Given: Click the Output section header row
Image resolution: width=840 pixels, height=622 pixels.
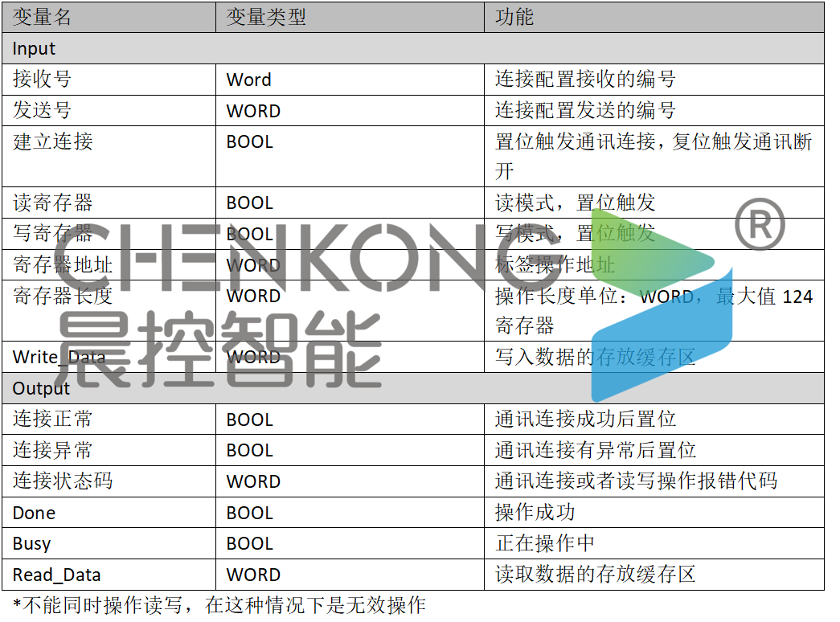Looking at the screenshot, I should click(x=41, y=388).
